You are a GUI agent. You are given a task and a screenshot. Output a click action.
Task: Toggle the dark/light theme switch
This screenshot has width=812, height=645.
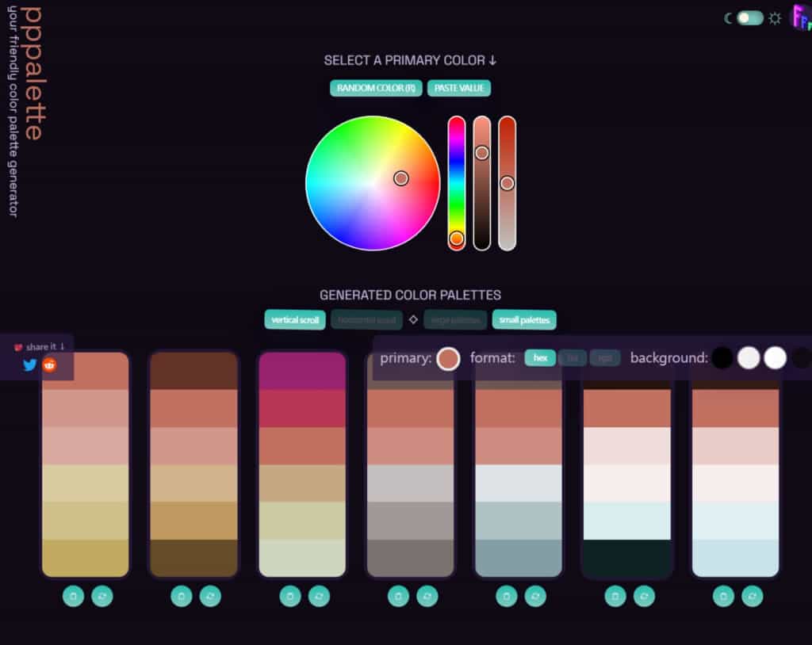click(749, 18)
